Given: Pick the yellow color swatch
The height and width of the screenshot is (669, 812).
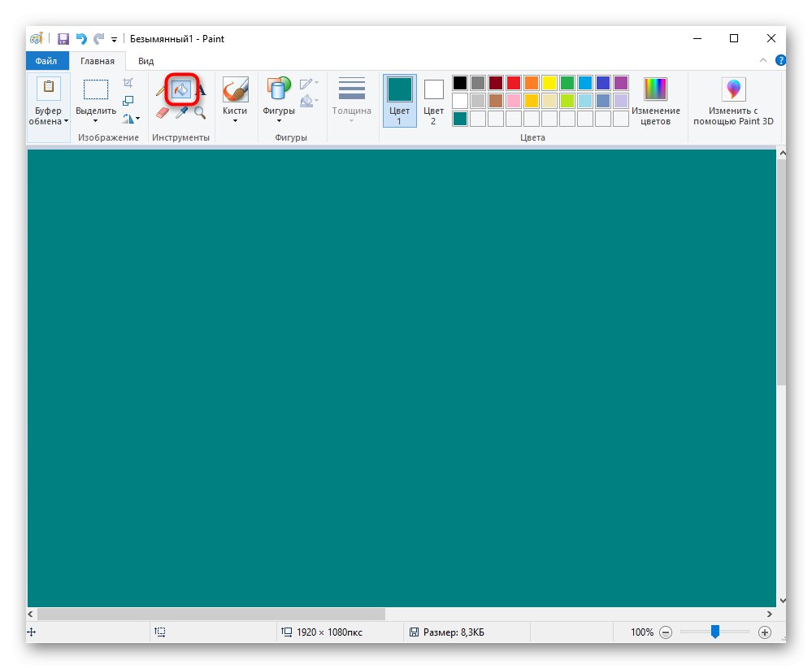Looking at the screenshot, I should tap(549, 83).
